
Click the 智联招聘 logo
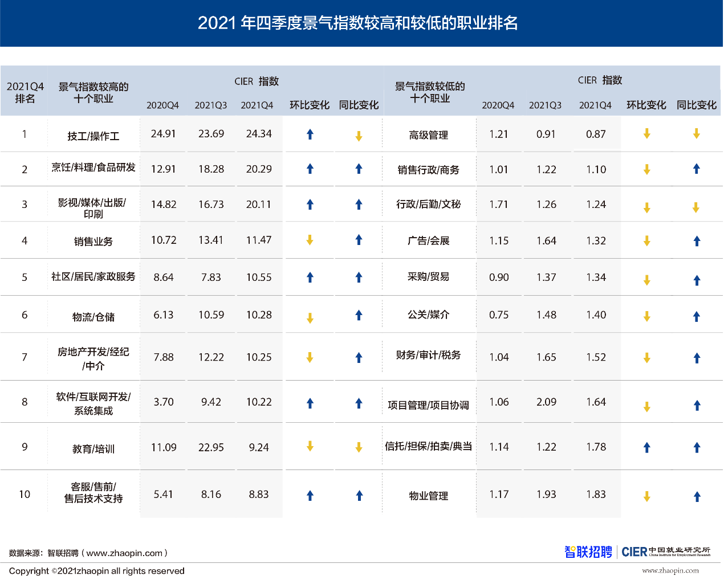(588, 552)
